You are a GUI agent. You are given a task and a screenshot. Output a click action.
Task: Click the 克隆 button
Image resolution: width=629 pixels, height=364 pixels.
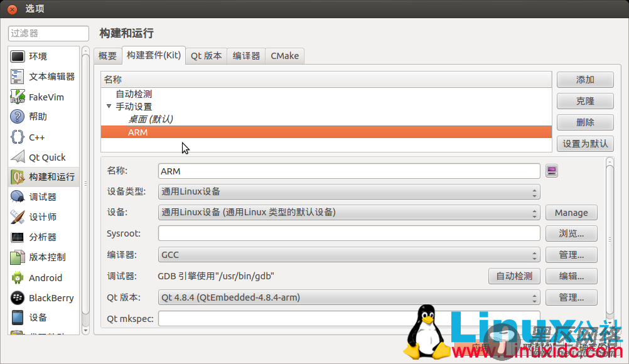click(x=585, y=101)
